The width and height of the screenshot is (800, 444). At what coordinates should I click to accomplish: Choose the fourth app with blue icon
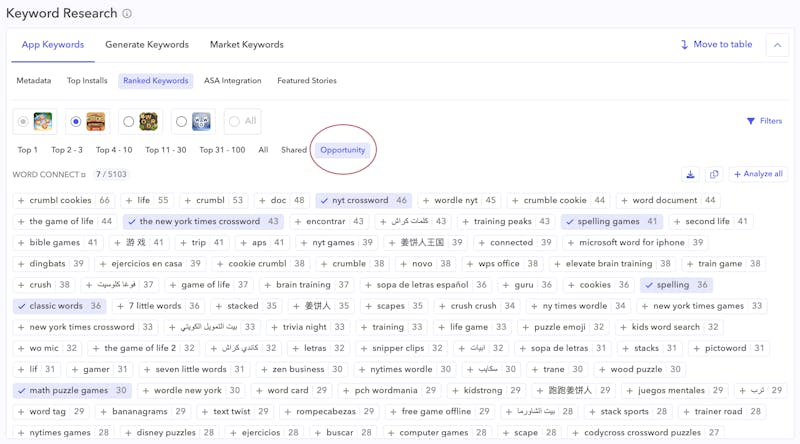coord(181,122)
